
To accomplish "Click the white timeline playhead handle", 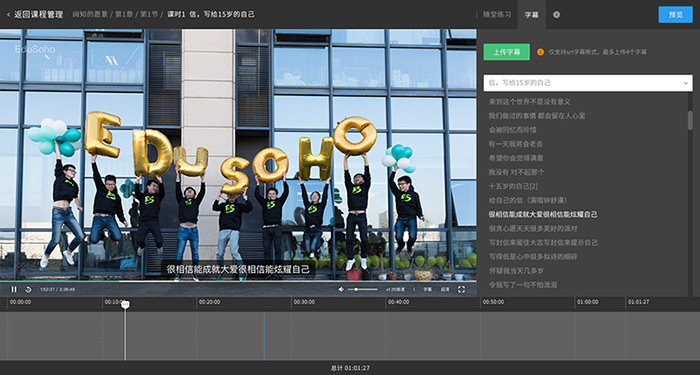I will point(125,304).
